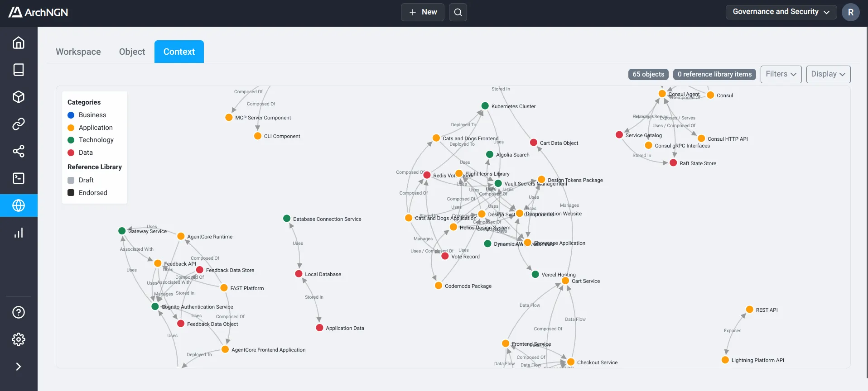Open the Filters dropdown
Image resolution: width=868 pixels, height=391 pixels.
pyautogui.click(x=781, y=74)
